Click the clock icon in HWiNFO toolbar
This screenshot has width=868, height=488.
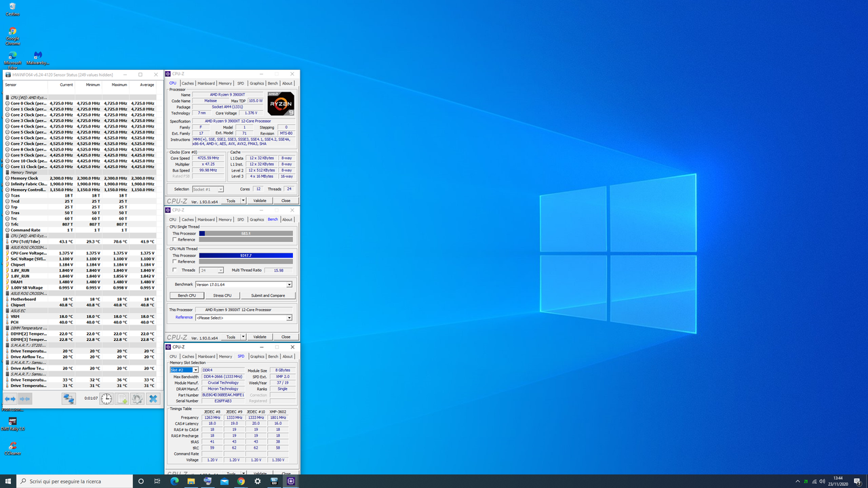106,399
